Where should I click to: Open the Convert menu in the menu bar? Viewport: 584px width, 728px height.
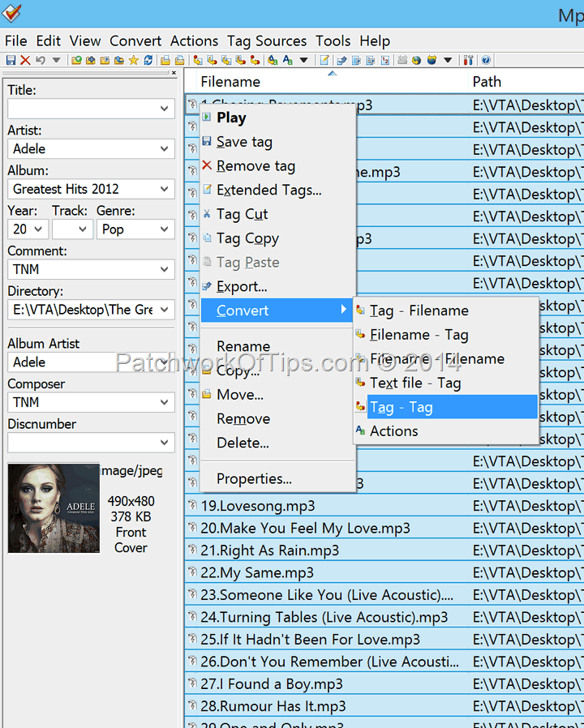(135, 41)
